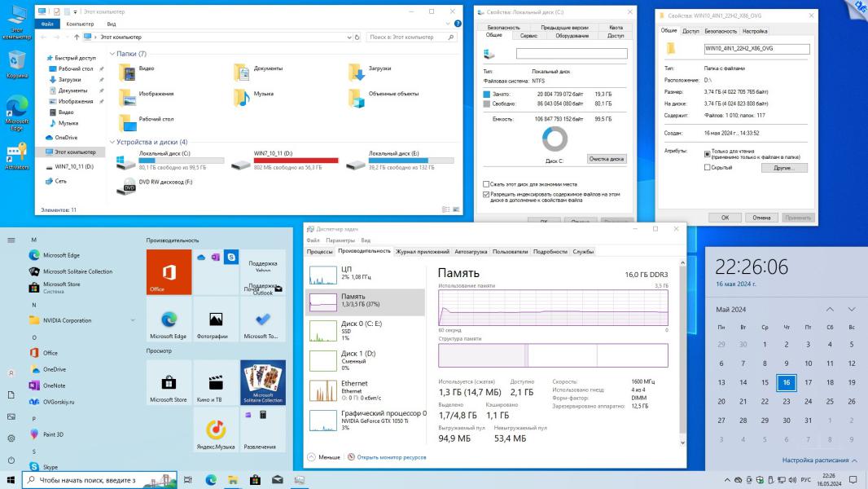Click the Explorer search input field
This screenshot has width=868, height=489.
(x=412, y=37)
